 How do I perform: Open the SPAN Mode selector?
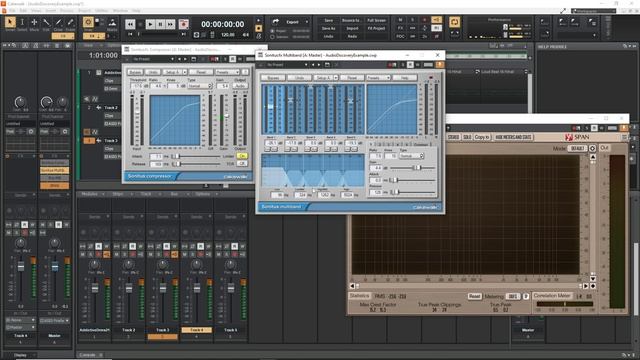tap(577, 148)
